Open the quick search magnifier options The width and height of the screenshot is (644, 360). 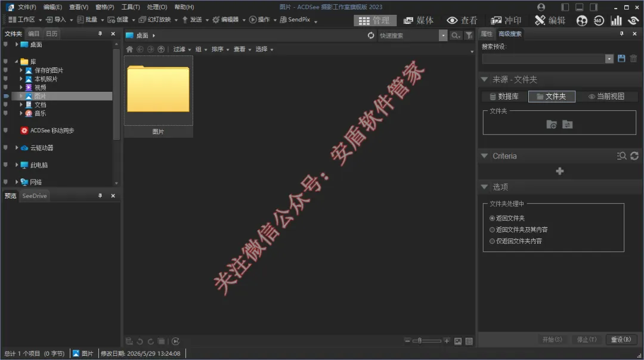[x=456, y=36]
